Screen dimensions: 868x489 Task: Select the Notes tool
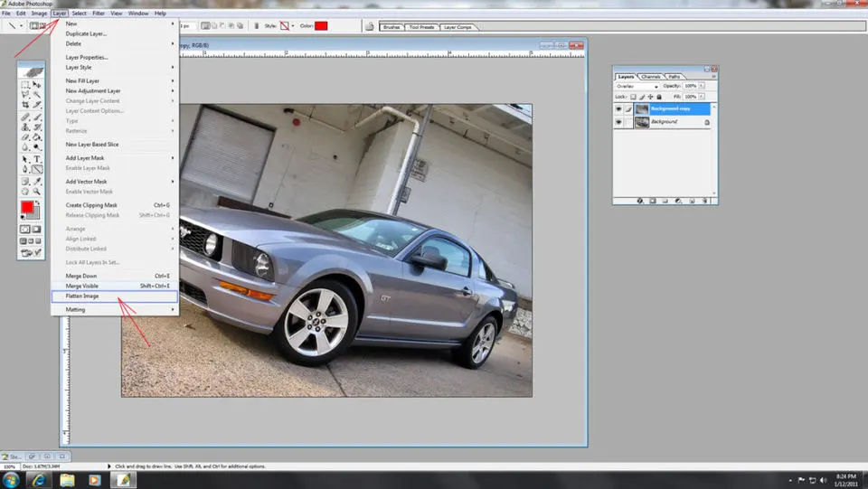point(25,182)
